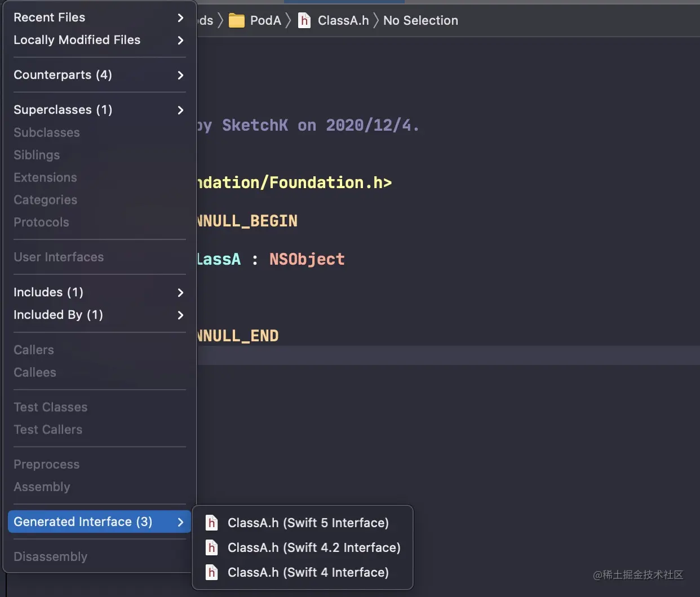Choose ClassA.h (Swift 4 Interface) entry
Viewport: 700px width, 597px height.
[x=308, y=572]
